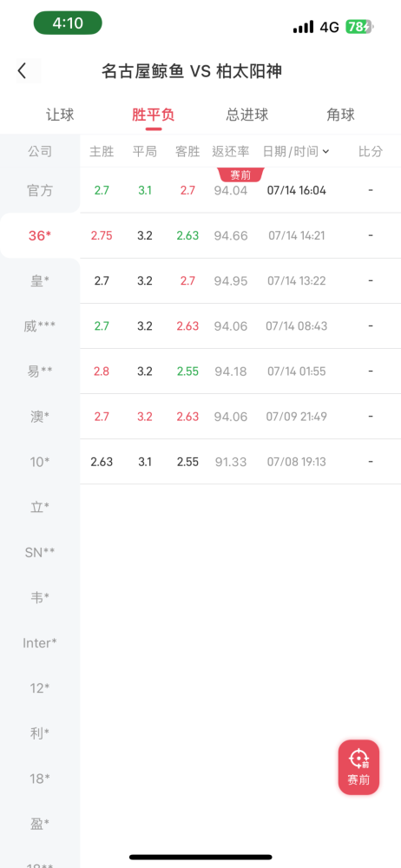This screenshot has width=401, height=868.
Task: Tap the green 4:10 time pill
Action: (x=68, y=23)
